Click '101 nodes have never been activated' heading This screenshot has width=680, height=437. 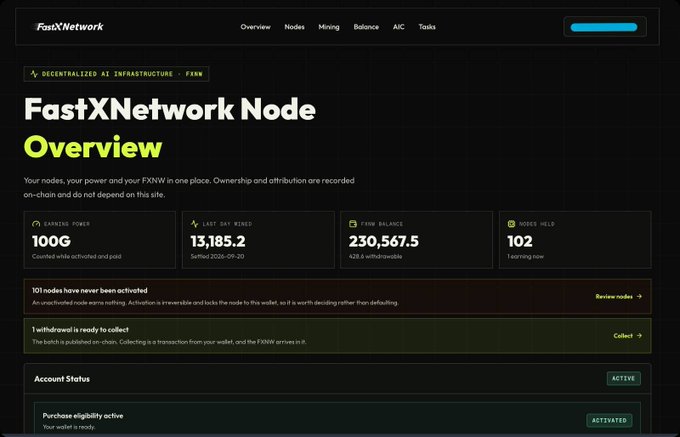(90, 290)
